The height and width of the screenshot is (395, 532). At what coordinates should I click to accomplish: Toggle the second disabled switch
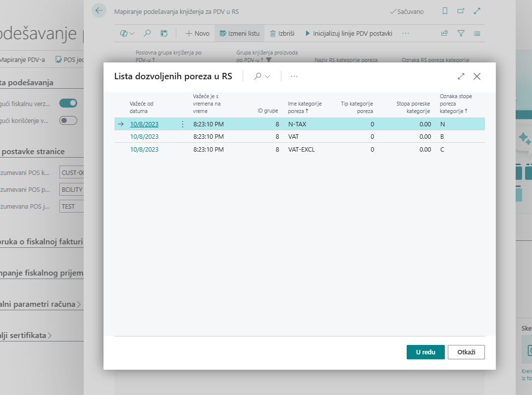68,120
